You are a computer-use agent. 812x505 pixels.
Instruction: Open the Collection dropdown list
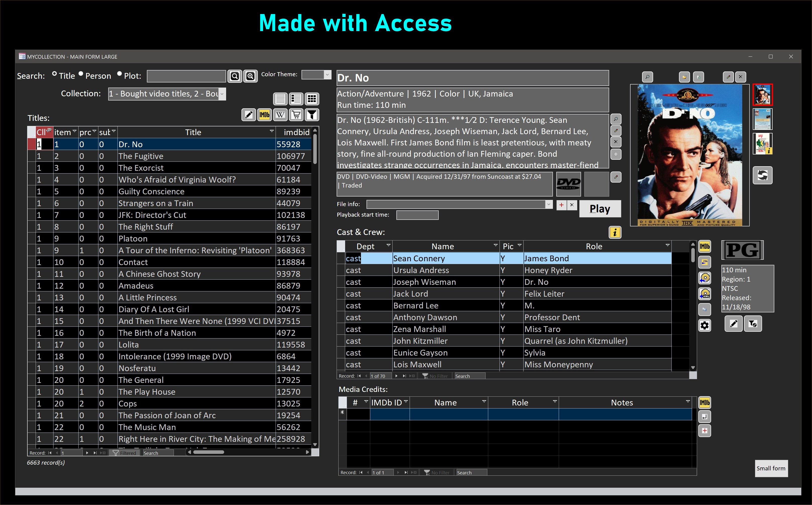tap(222, 94)
